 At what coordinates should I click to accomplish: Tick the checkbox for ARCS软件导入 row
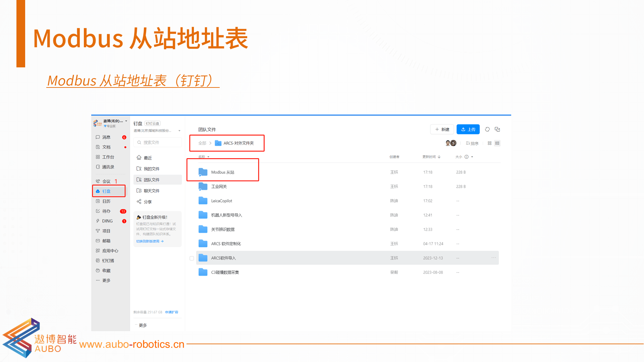pos(192,258)
